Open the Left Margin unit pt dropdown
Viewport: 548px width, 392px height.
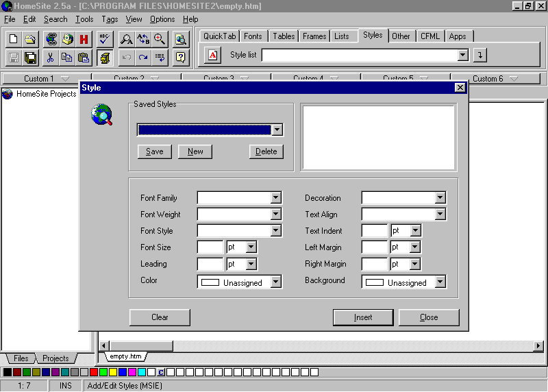click(415, 247)
